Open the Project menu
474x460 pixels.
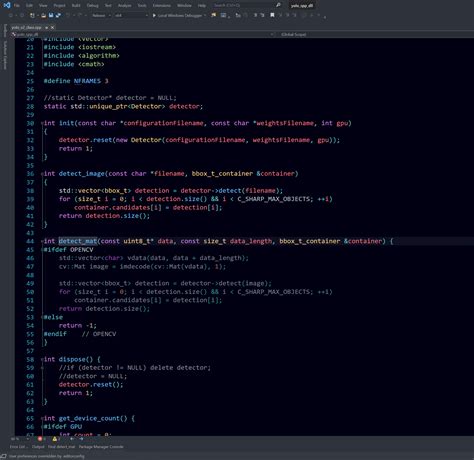[x=59, y=5]
